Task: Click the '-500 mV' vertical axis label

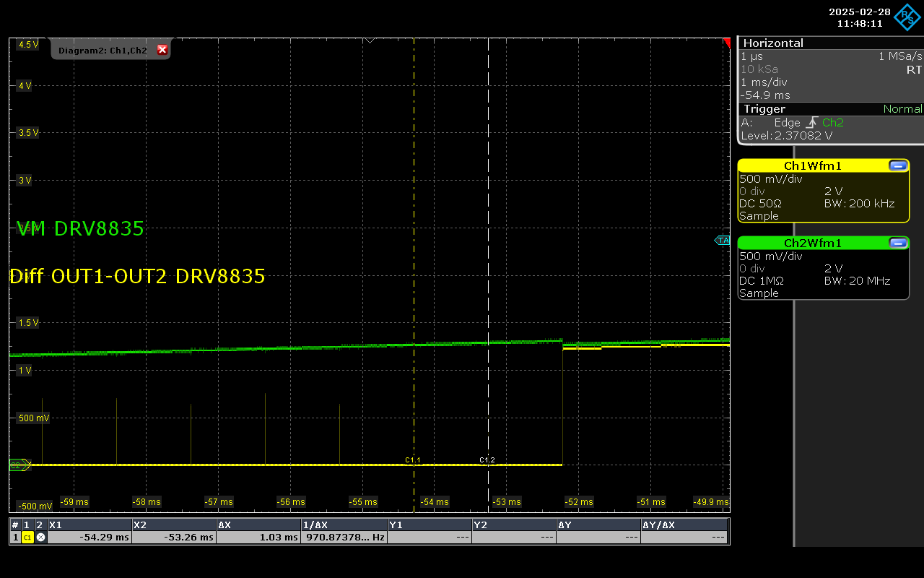Action: coord(35,506)
